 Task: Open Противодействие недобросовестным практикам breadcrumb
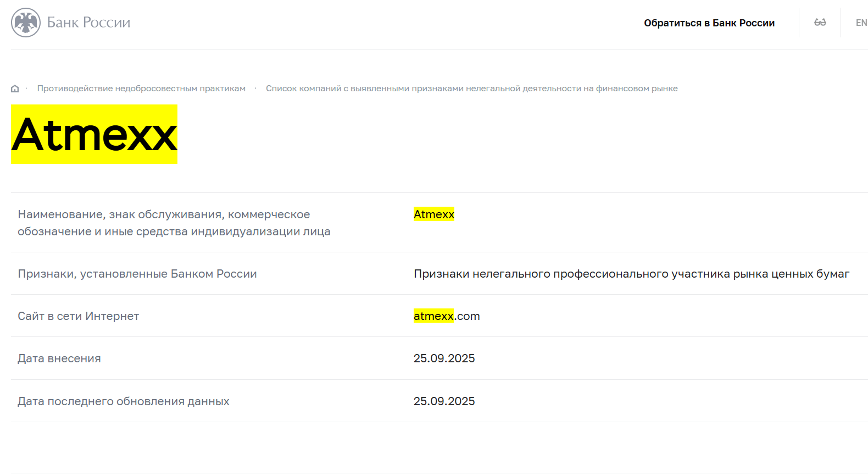[x=141, y=89]
